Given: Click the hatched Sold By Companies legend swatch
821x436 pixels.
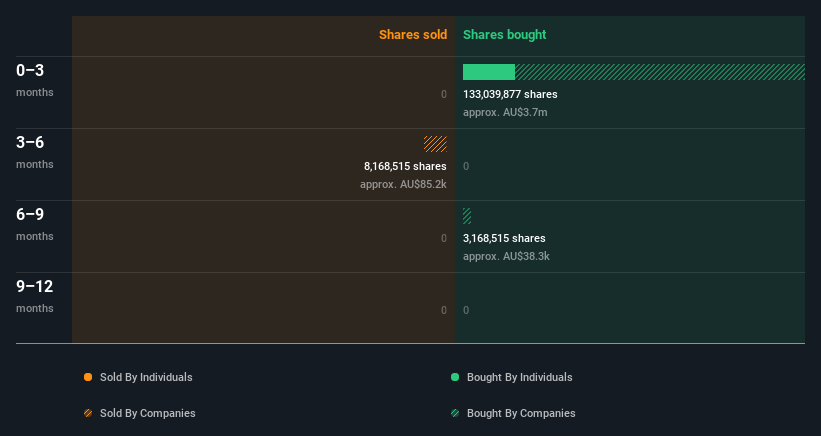Looking at the screenshot, I should 88,413.
